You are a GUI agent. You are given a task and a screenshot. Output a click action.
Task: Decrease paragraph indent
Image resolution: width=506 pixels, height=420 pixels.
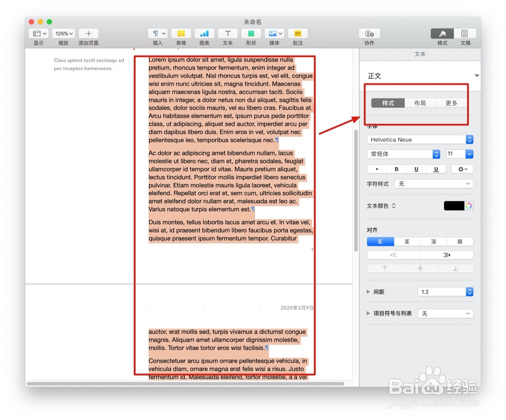[x=394, y=255]
